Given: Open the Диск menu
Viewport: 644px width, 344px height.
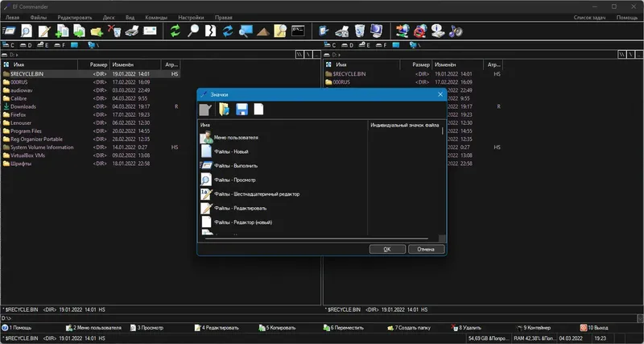Looking at the screenshot, I should [x=109, y=18].
